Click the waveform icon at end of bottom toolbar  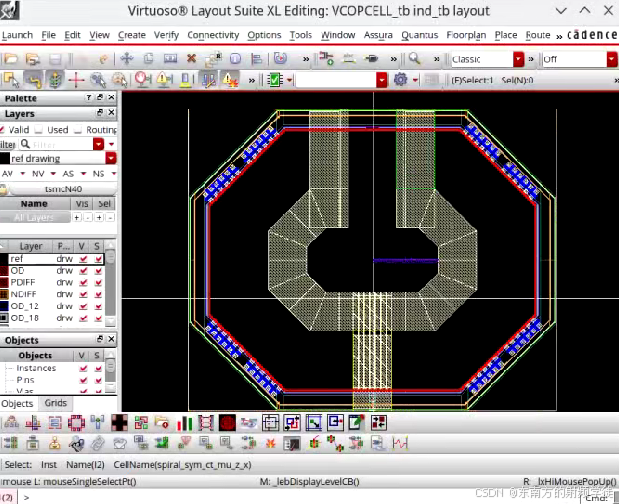coord(400,444)
